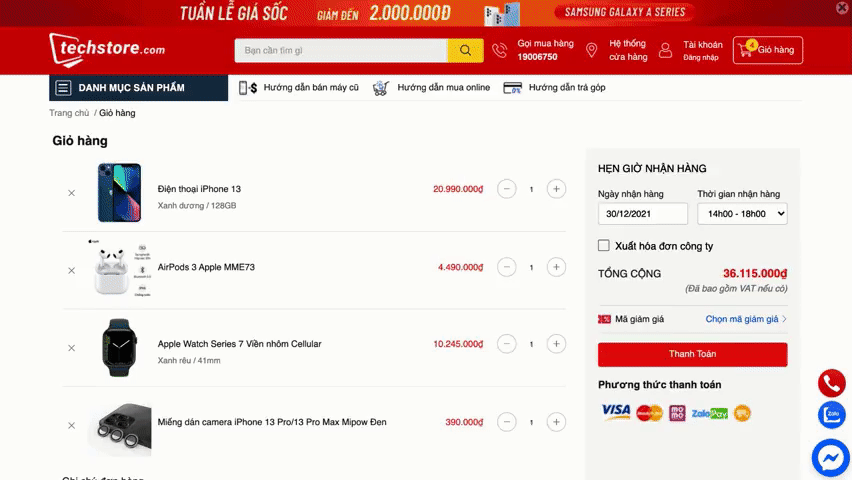
Task: Click the Visa payment icon
Action: 616,412
